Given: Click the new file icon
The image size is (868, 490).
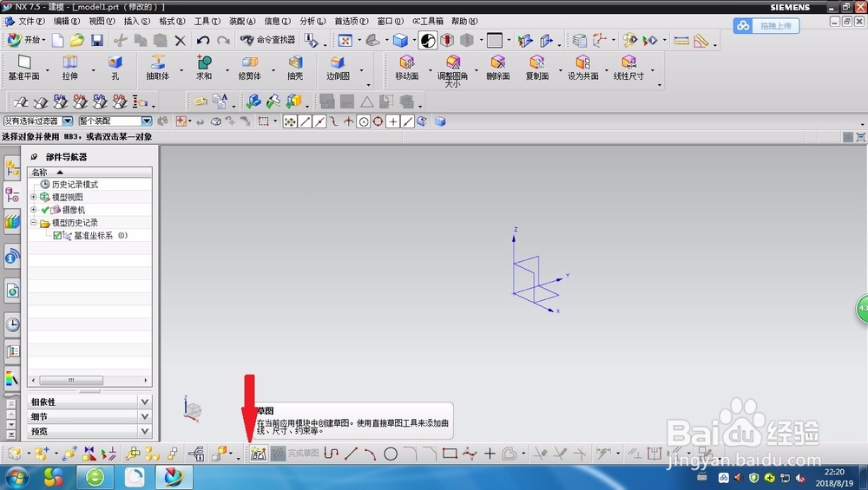Looking at the screenshot, I should click(57, 40).
